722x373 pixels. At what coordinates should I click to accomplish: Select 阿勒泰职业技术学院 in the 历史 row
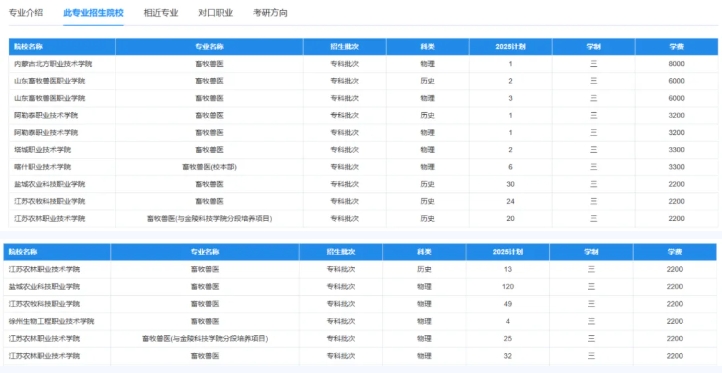[x=46, y=116]
